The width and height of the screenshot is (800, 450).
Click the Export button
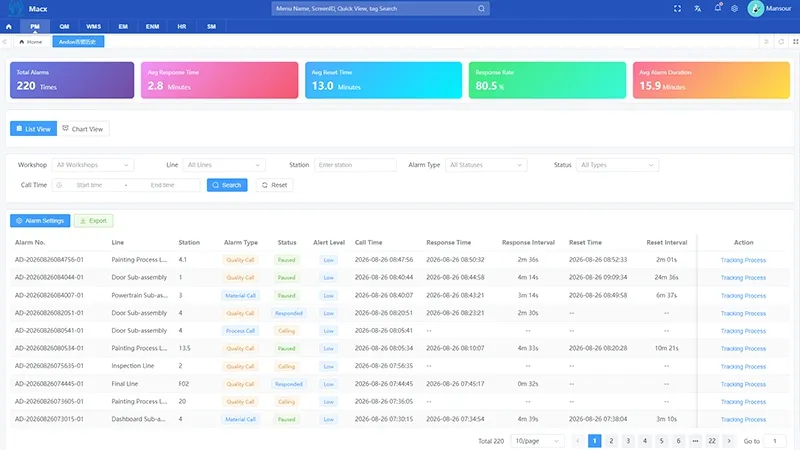coord(93,221)
